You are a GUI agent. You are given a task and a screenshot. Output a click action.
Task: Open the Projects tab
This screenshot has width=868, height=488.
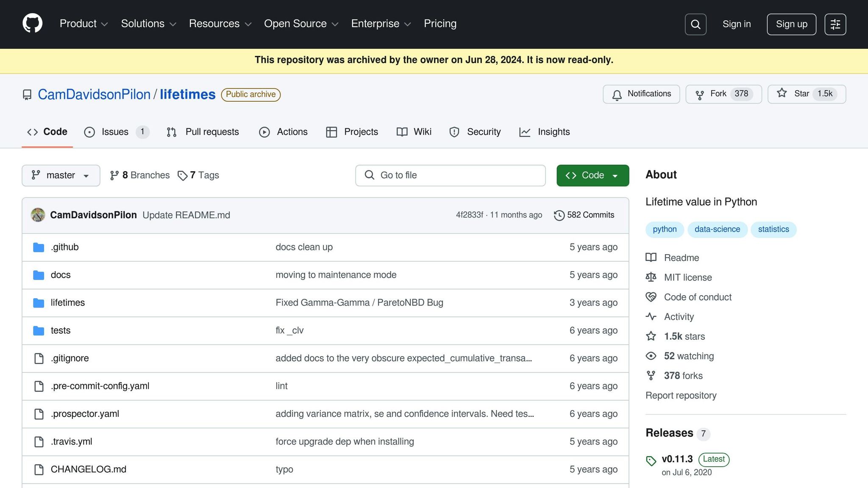[352, 132]
